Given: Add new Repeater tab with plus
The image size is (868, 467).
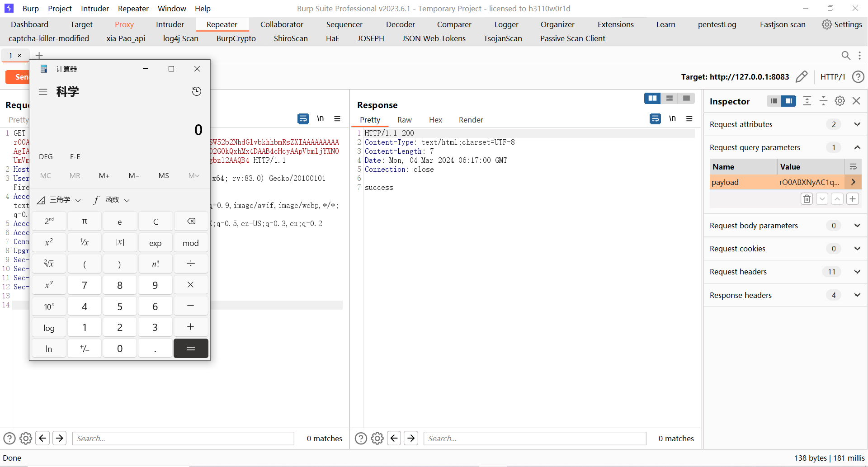Looking at the screenshot, I should point(39,56).
